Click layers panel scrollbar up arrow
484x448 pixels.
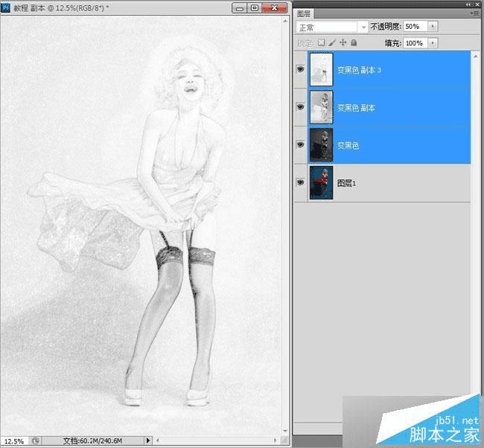(475, 56)
